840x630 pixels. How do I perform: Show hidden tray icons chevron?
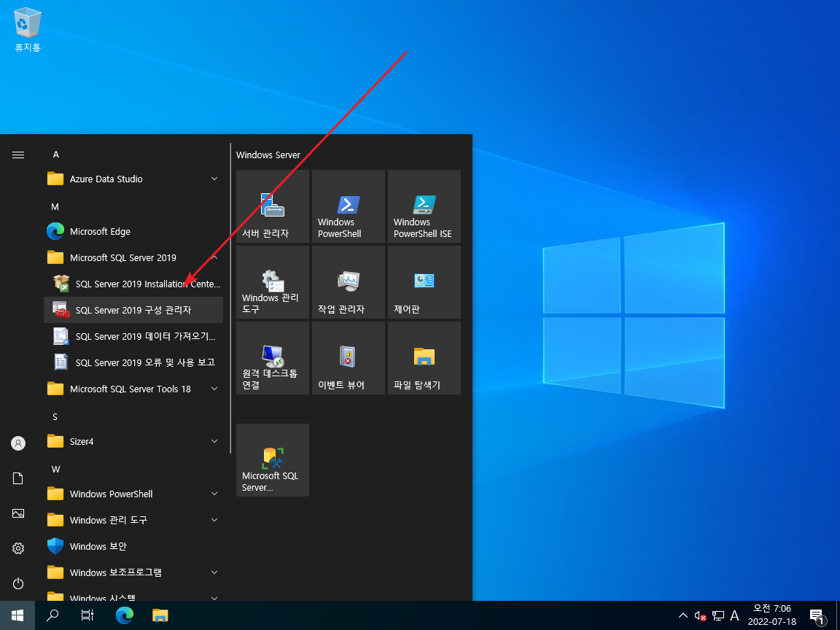click(683, 615)
